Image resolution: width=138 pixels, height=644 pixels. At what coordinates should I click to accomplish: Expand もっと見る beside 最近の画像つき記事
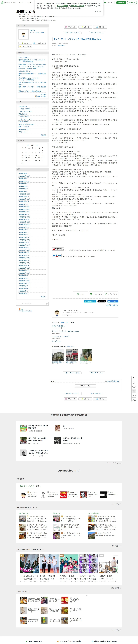click(70, 346)
